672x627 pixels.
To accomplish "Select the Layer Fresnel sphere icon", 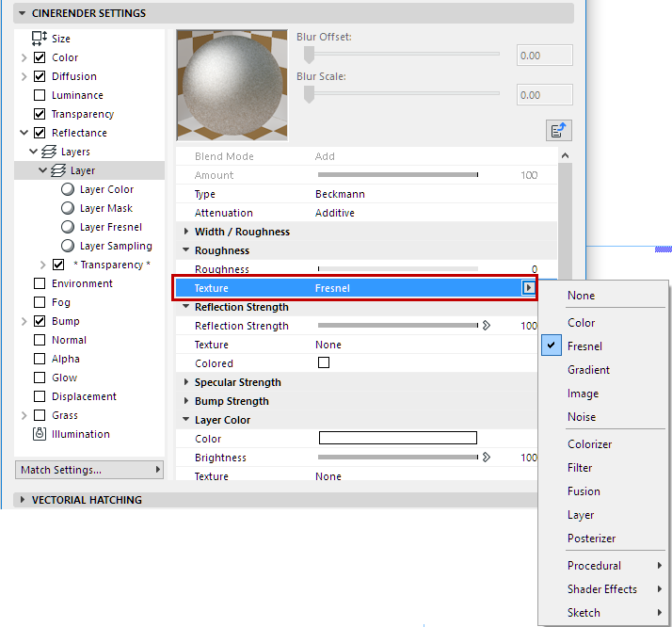I will (x=68, y=227).
